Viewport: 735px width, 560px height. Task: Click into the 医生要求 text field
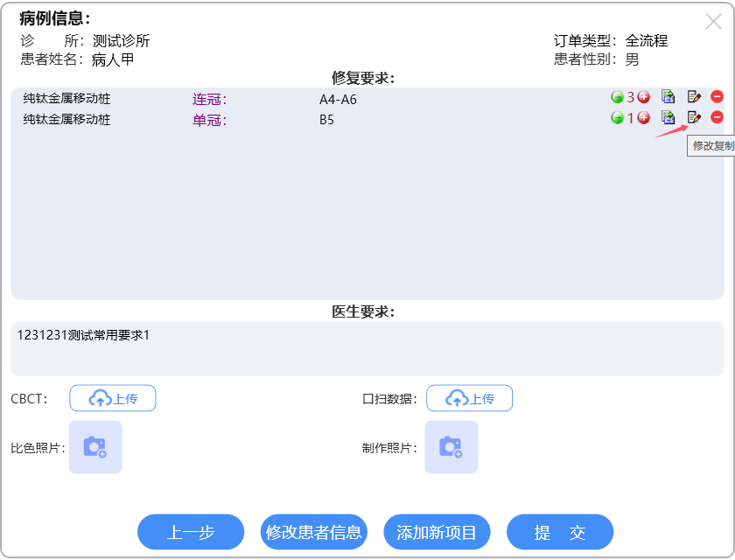click(x=367, y=350)
